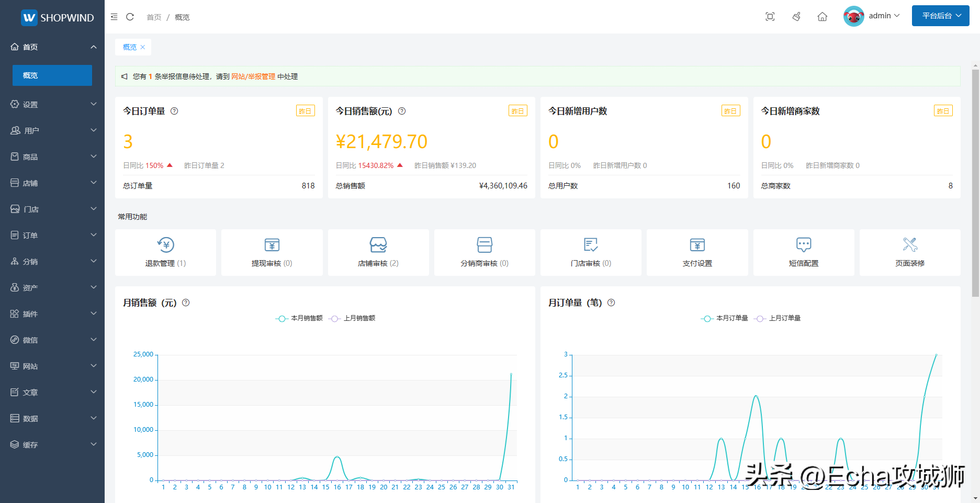Click the page vertical scrollbar thumb
Screen dimensions: 980x503
pyautogui.click(x=975, y=183)
